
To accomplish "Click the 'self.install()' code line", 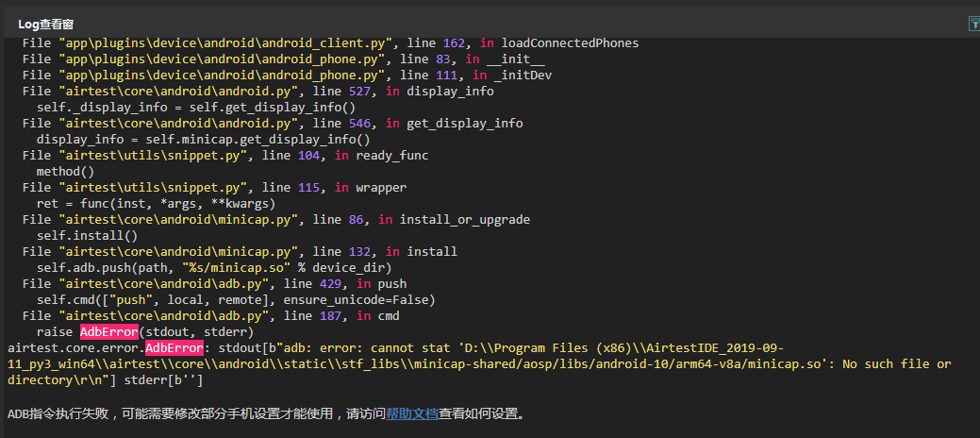I will [88, 236].
